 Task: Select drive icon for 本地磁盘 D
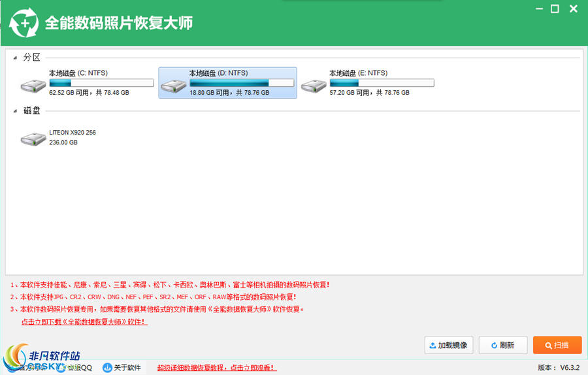[173, 86]
